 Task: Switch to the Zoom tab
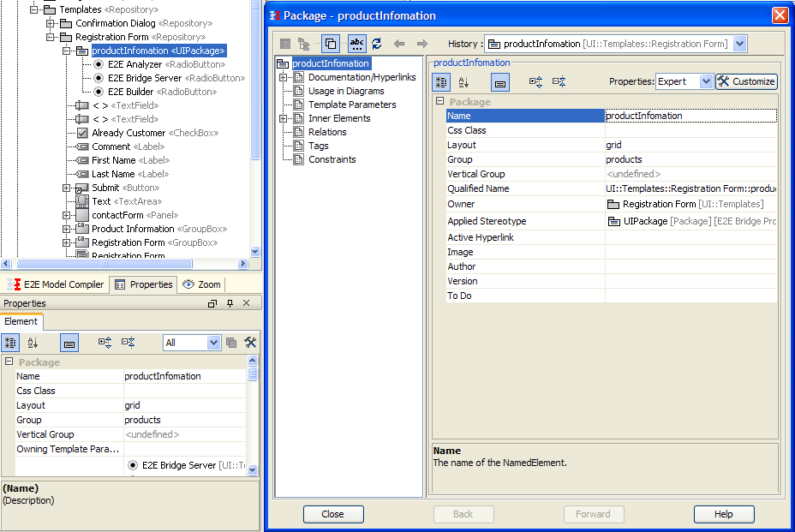pyautogui.click(x=202, y=284)
